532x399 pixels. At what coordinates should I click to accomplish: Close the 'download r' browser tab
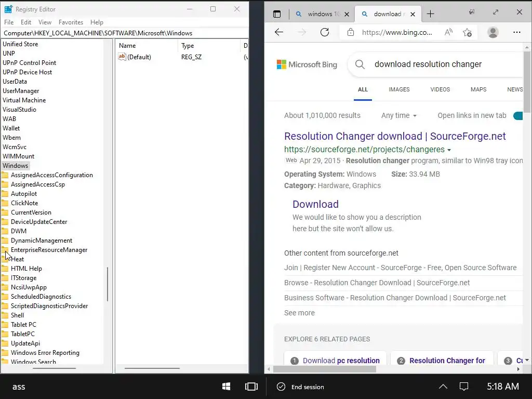pos(413,14)
